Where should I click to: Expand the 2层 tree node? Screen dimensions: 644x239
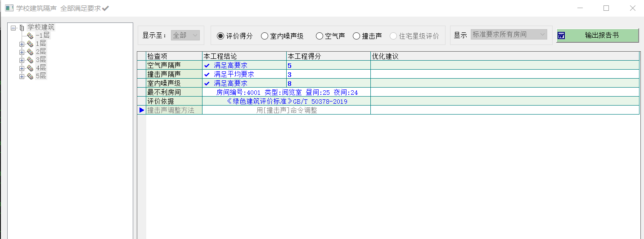tap(22, 52)
